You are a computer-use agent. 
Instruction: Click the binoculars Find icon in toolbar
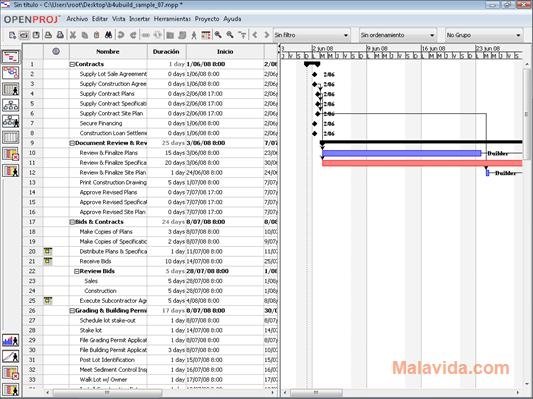(108, 35)
